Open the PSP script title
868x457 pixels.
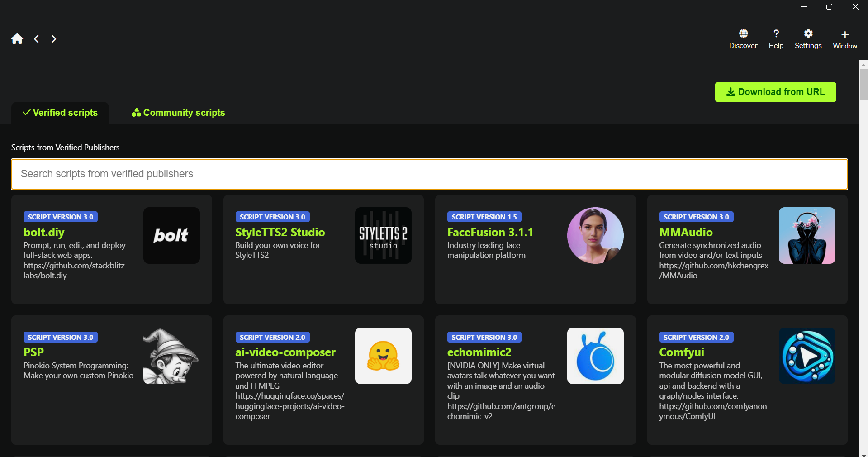pyautogui.click(x=33, y=352)
